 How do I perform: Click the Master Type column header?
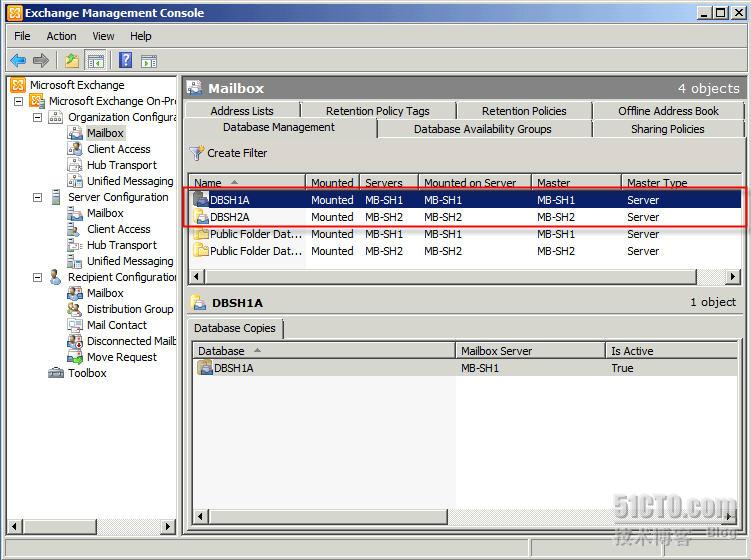pyautogui.click(x=681, y=182)
